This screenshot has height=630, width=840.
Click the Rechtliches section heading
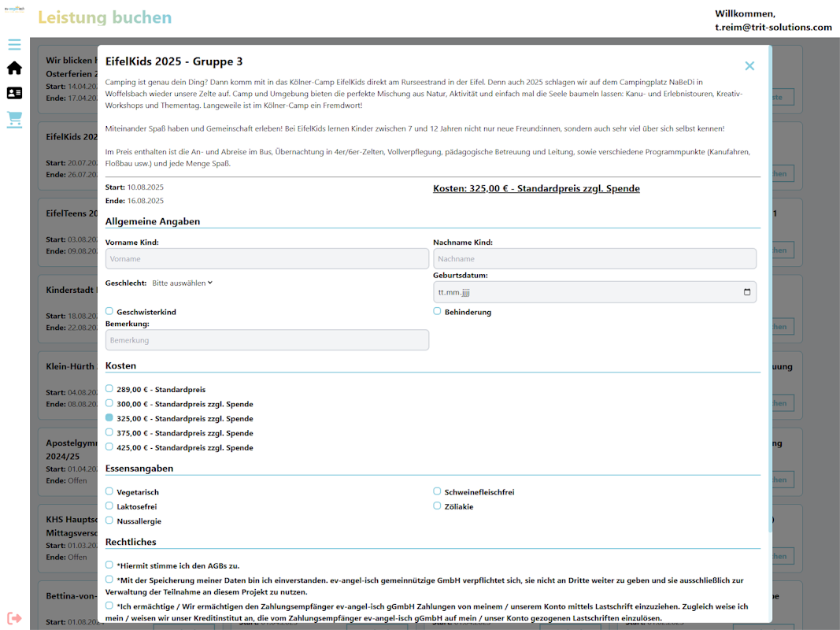click(x=131, y=542)
